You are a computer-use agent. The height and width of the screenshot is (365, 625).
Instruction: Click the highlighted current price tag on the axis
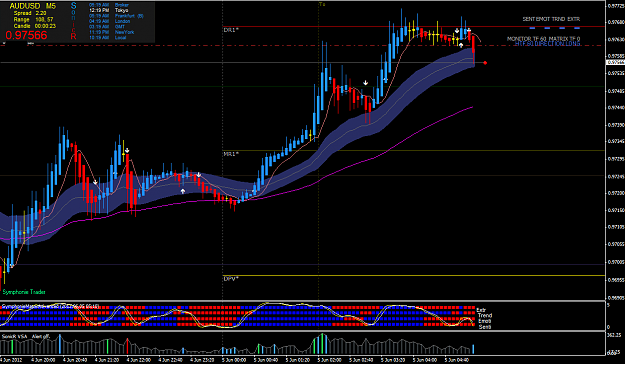(615, 62)
